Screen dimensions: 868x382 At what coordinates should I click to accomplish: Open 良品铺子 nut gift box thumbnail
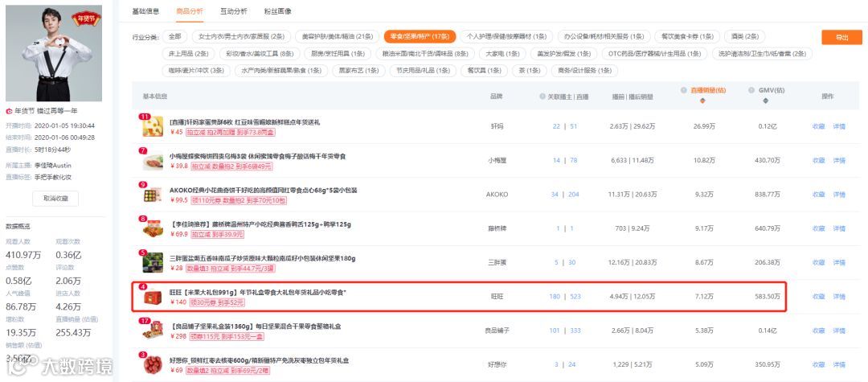pos(153,331)
